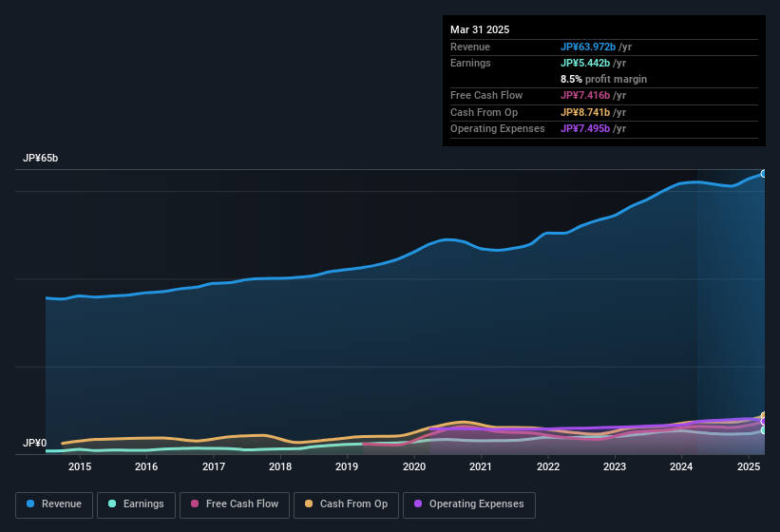Click the Operating Expenses purple endpoint marker
The height and width of the screenshot is (532, 780).
(764, 421)
